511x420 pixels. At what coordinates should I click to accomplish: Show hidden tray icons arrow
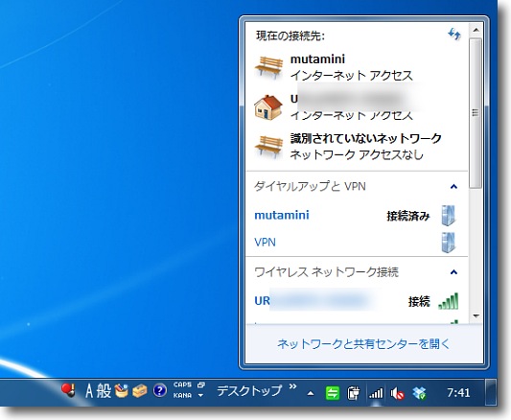[x=311, y=393]
